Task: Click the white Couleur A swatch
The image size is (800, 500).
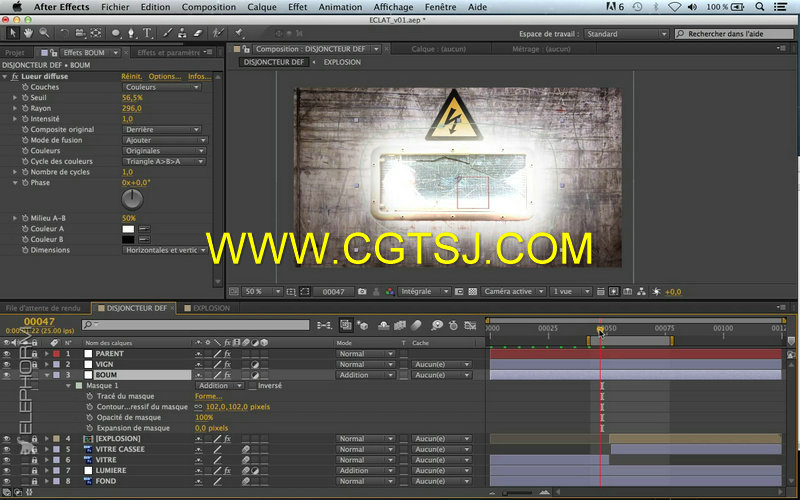Action: coord(128,229)
